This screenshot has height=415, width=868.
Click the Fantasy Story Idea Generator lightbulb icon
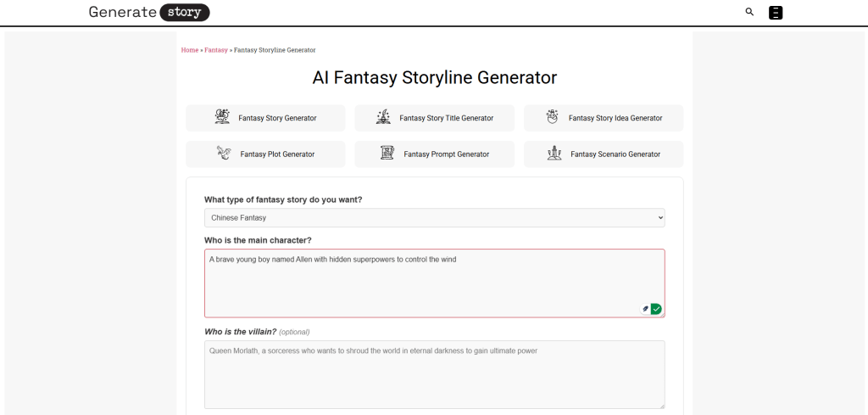[552, 117]
